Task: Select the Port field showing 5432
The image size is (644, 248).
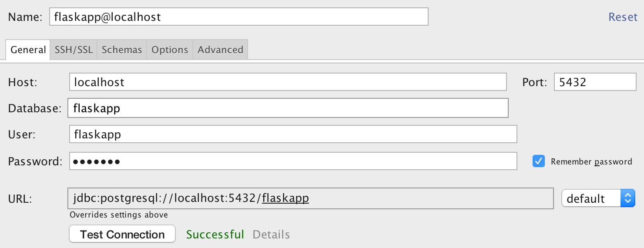Action: tap(595, 82)
